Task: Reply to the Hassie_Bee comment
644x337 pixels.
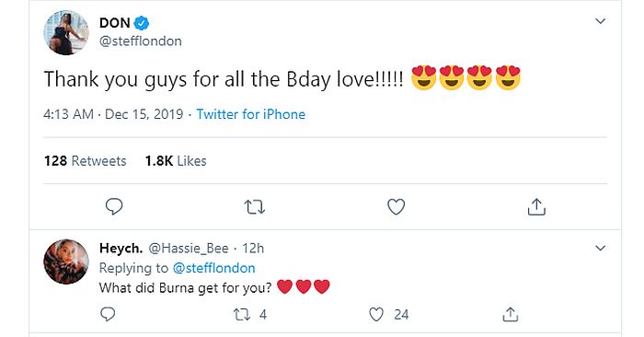Action: 108,314
